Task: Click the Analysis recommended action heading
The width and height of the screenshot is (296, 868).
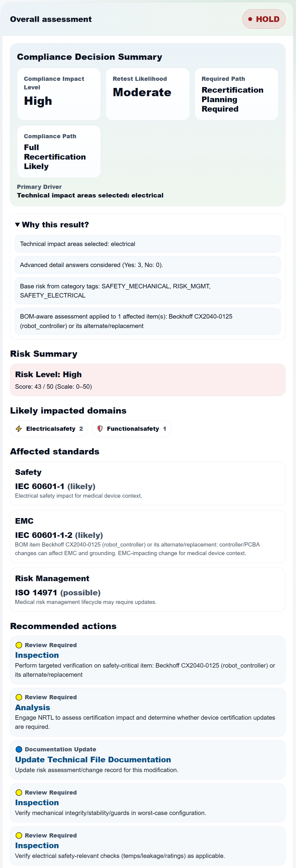Action: point(32,708)
